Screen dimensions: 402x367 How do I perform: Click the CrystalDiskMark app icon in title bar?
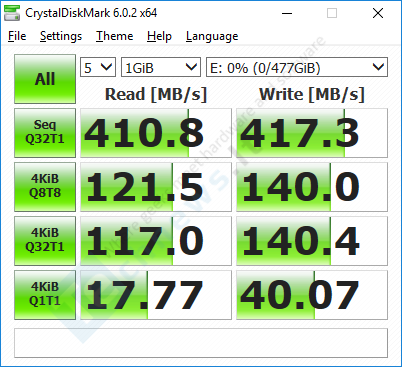[12, 13]
